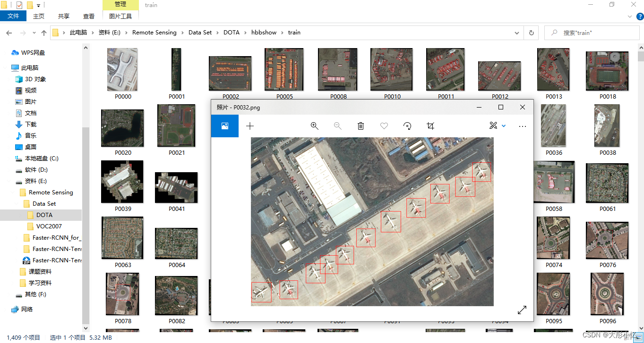Viewport: 644px width, 343px height.
Task: Select Remote Sensing folder in tree
Action: click(46, 192)
